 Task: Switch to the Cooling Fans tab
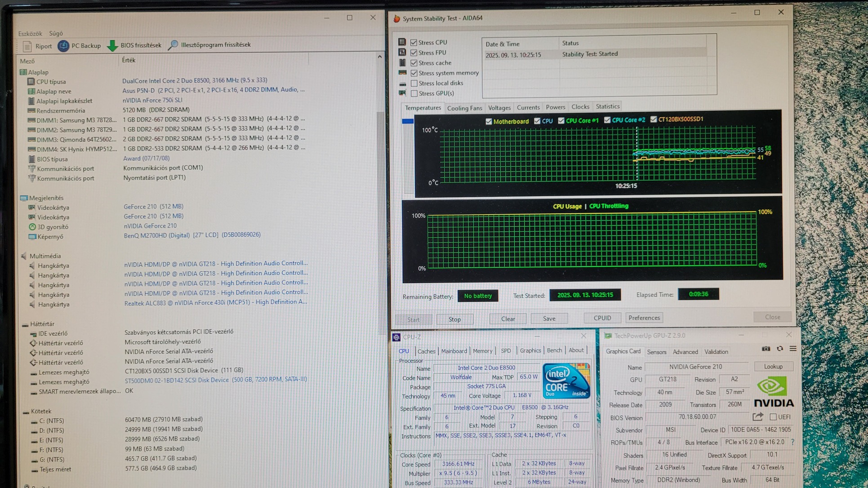coord(464,108)
